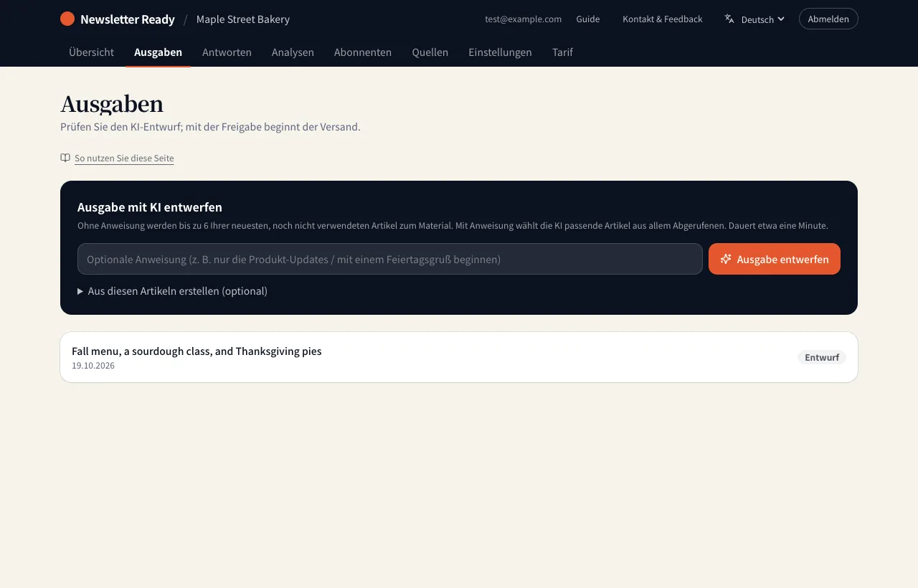The height and width of the screenshot is (588, 918).
Task: Click the language translate icon
Action: point(729,19)
